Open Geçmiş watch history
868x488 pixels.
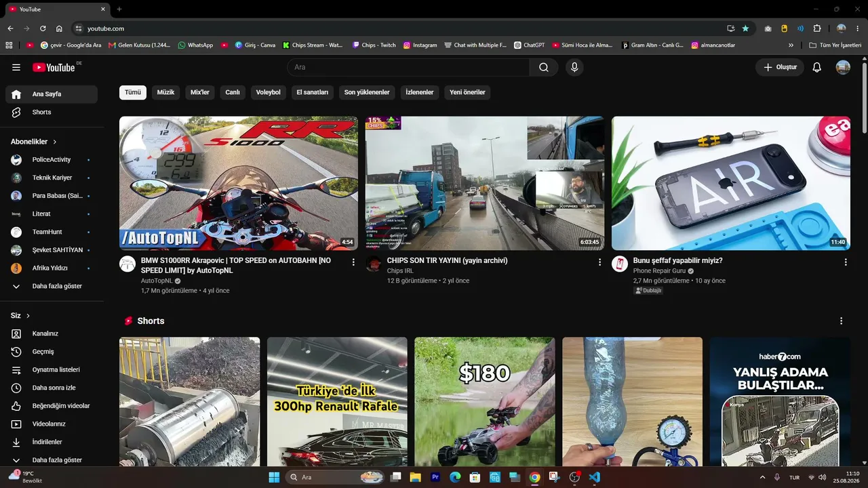(x=52, y=352)
